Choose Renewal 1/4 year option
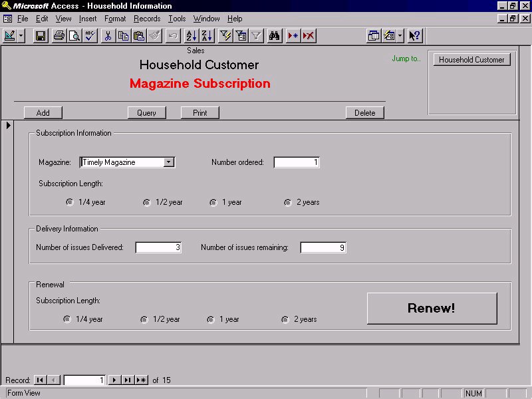This screenshot has height=399, width=532. pos(67,319)
